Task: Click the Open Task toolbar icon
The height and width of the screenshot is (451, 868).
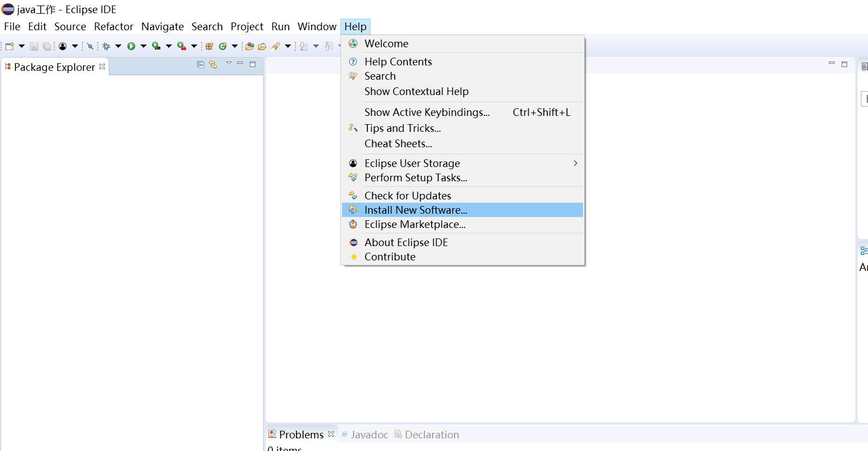Action: (x=262, y=46)
